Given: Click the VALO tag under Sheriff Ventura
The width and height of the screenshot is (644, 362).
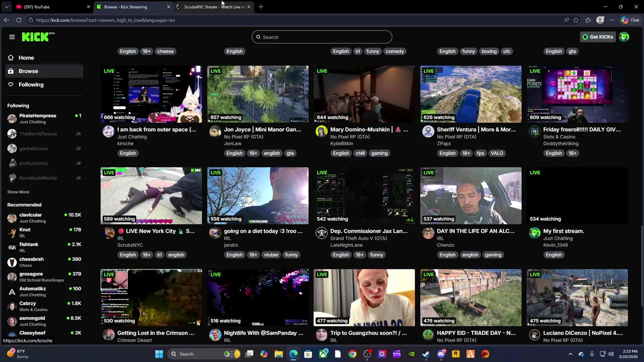Looking at the screenshot, I should [x=497, y=153].
